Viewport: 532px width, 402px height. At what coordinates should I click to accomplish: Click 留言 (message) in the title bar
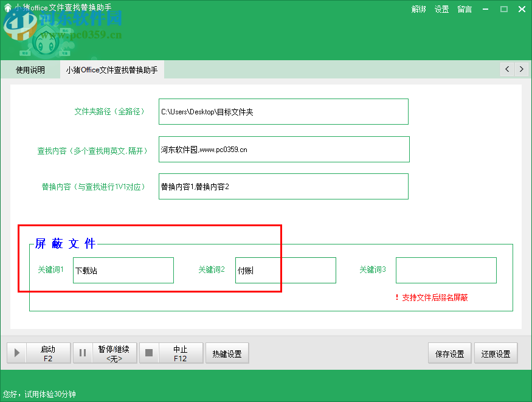coord(465,9)
